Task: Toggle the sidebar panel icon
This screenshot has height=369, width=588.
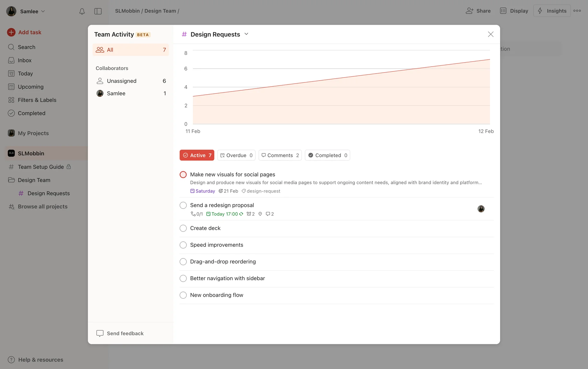Action: coord(98,11)
